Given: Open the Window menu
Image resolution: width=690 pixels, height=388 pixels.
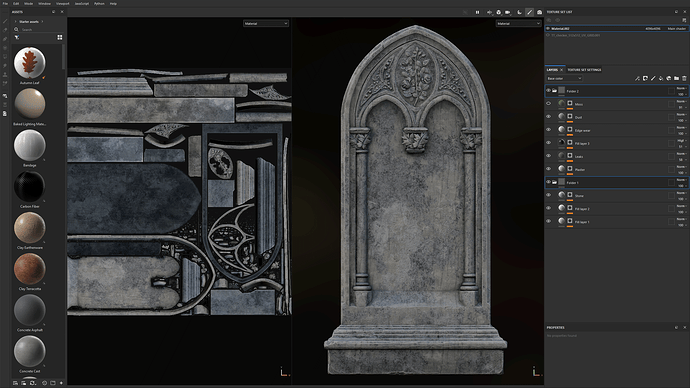Looking at the screenshot, I should tap(44, 4).
